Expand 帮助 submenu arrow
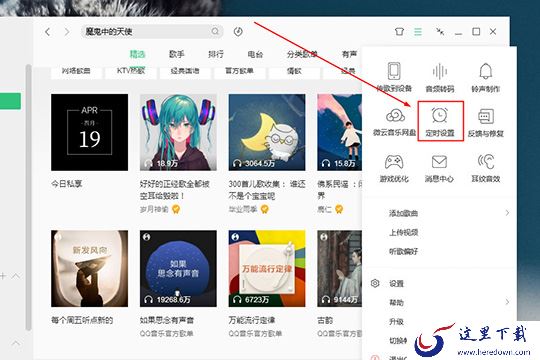The image size is (540, 360). click(507, 302)
